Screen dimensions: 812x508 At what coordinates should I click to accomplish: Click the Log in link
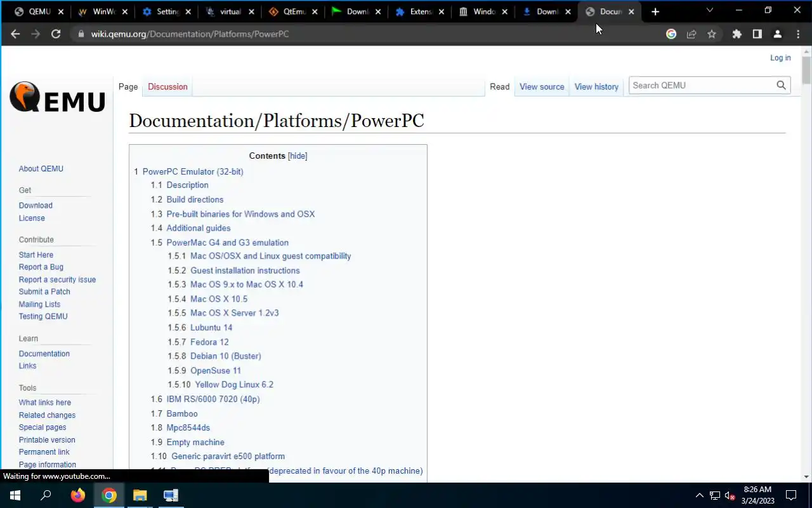pos(780,58)
